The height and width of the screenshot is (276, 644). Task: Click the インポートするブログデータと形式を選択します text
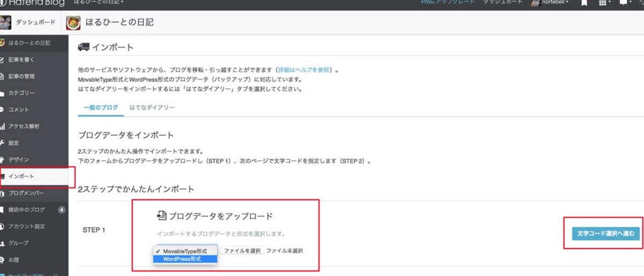(x=221, y=234)
